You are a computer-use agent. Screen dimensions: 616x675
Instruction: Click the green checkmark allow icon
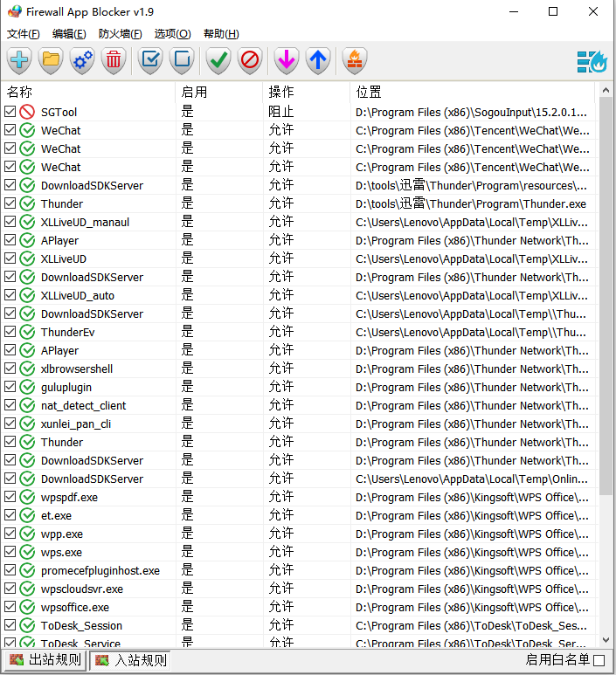218,60
